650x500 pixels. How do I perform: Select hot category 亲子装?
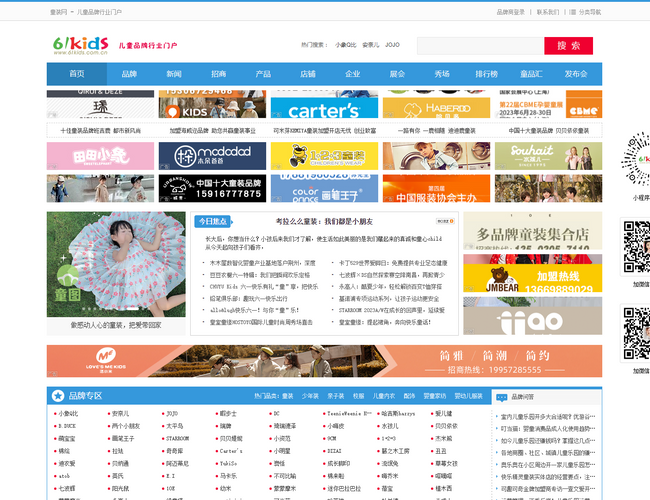click(335, 396)
